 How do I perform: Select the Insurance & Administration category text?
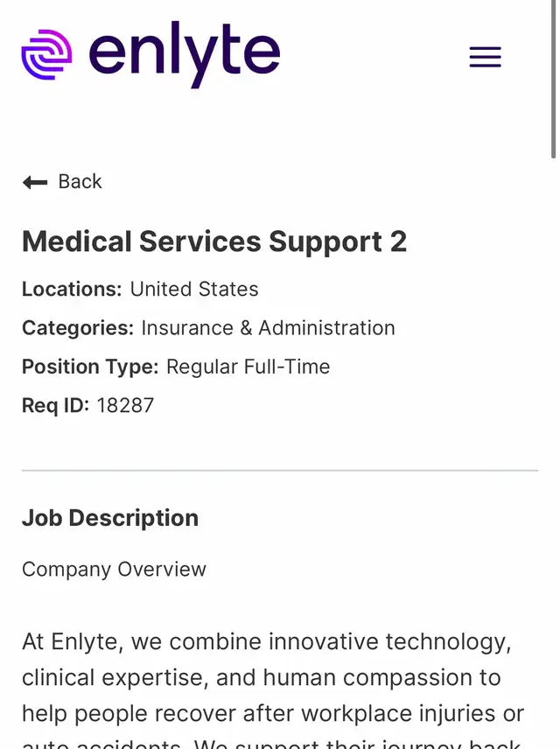268,328
